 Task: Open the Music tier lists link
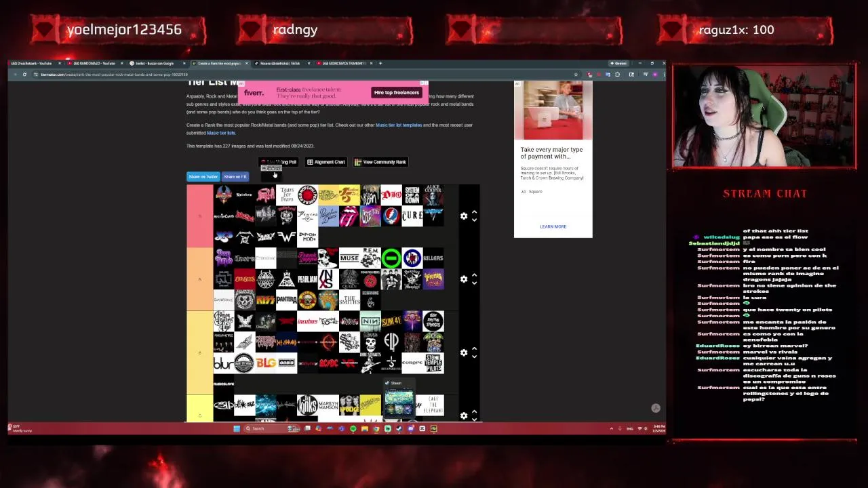click(x=221, y=133)
